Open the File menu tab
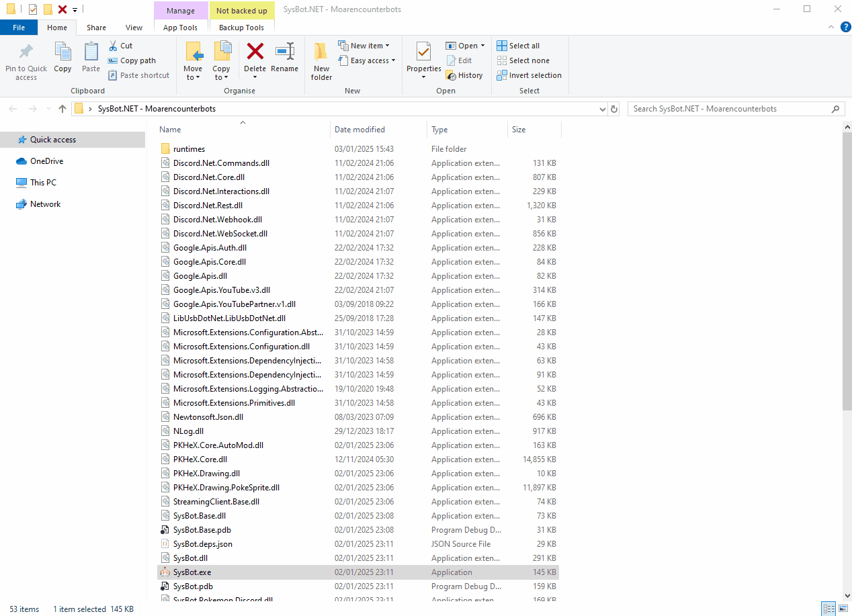 (19, 28)
